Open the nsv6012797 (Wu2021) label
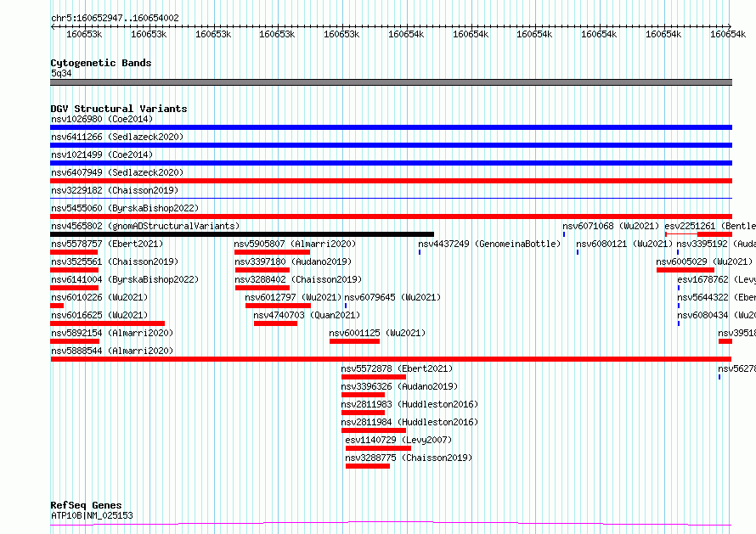Image resolution: width=756 pixels, height=534 pixels. (x=293, y=297)
